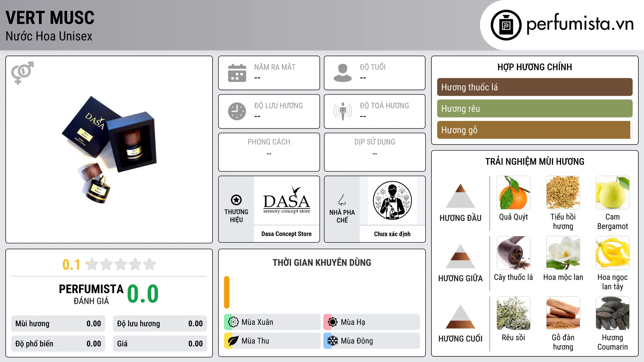Click the Gỗ đàn hương note image
This screenshot has width=644, height=362.
(x=563, y=313)
